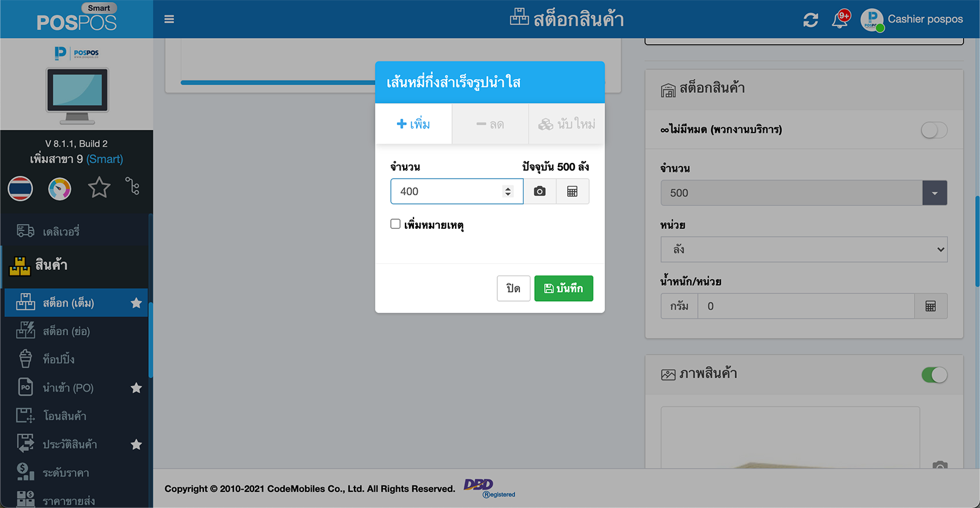Select the ลด decrease tab
Screen dimensions: 980x508
click(x=490, y=124)
